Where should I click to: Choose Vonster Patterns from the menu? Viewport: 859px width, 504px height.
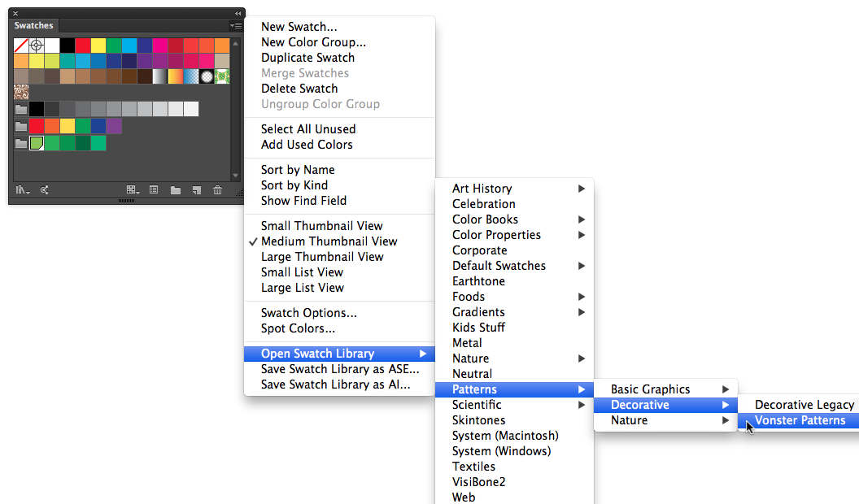pyautogui.click(x=801, y=420)
